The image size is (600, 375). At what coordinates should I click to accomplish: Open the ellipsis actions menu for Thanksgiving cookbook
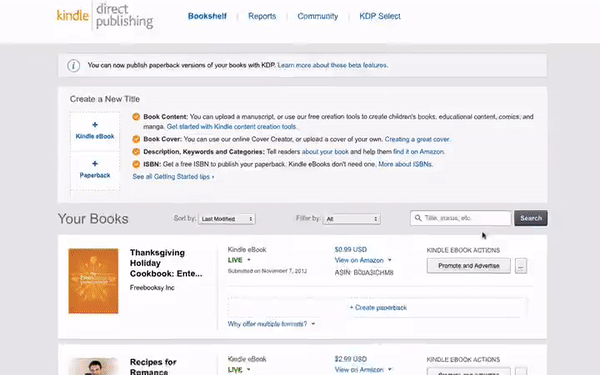pos(521,266)
